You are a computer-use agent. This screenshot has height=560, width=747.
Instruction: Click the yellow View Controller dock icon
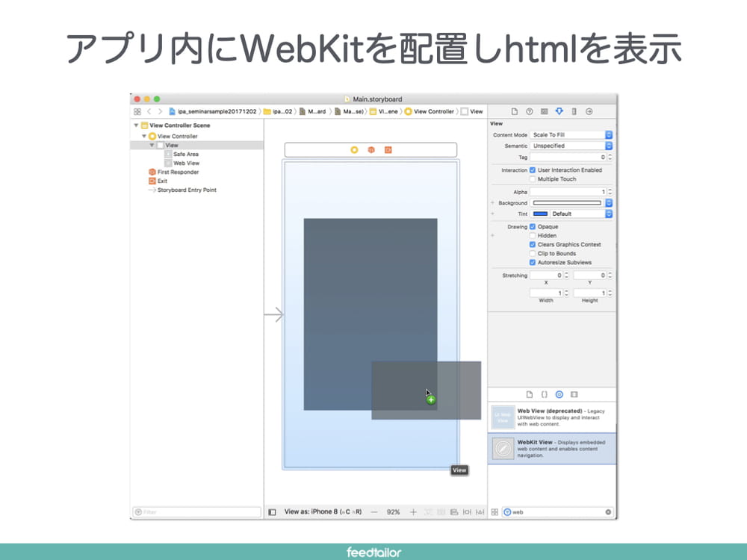click(x=354, y=150)
